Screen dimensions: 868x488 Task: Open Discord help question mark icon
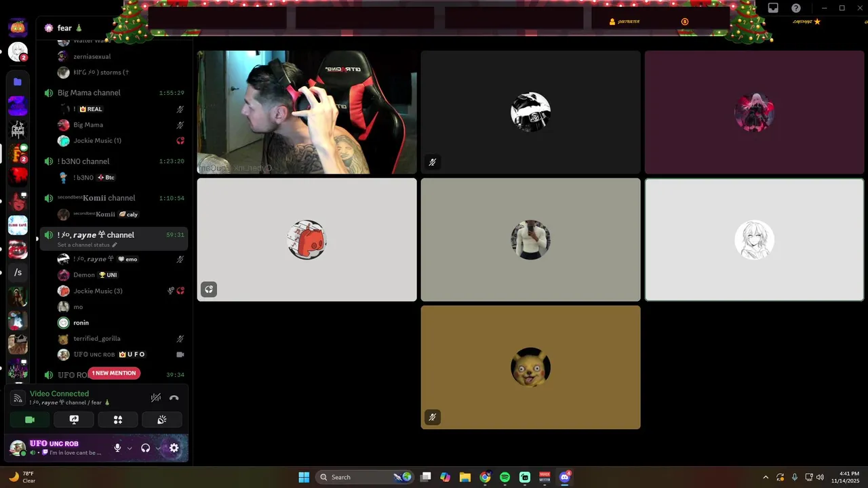[796, 8]
